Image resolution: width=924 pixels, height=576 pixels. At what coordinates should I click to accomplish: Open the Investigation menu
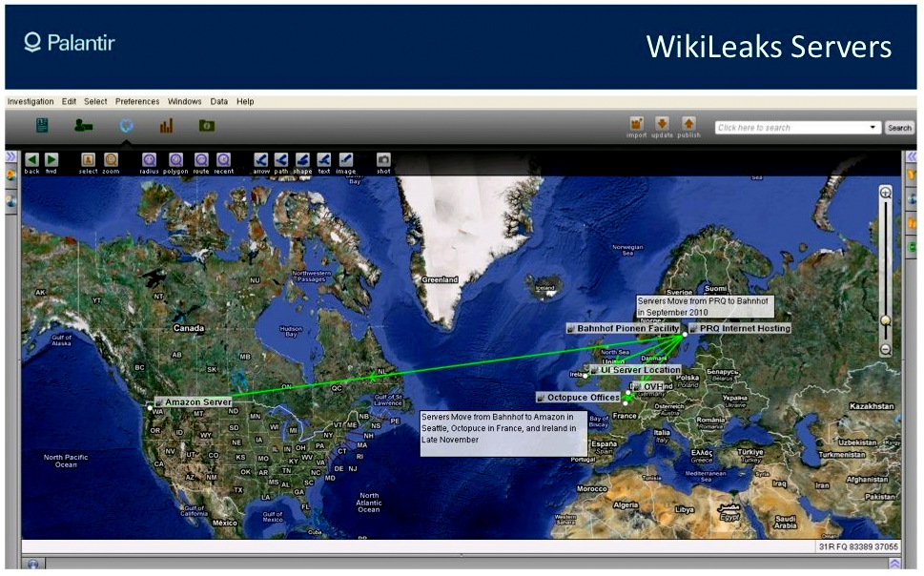tap(31, 101)
